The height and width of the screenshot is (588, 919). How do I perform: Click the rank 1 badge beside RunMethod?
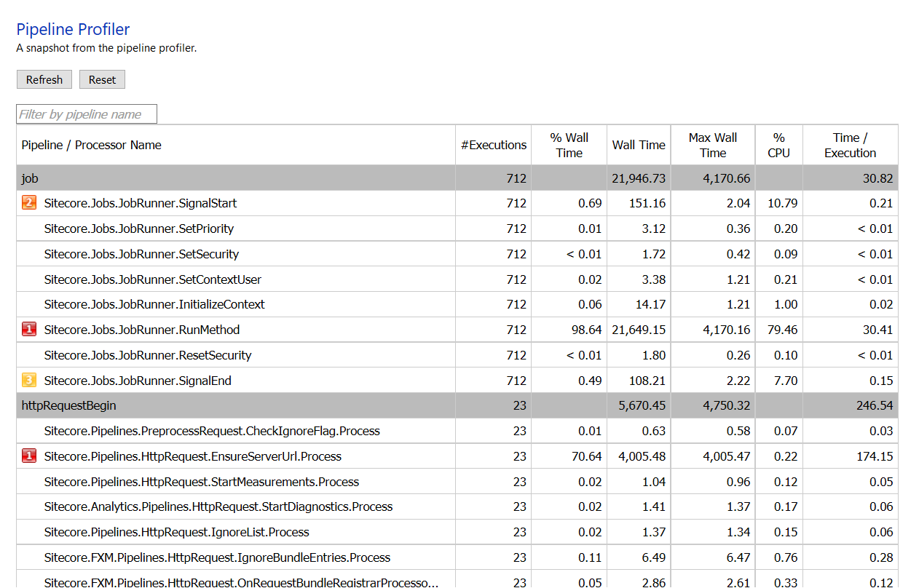click(29, 330)
